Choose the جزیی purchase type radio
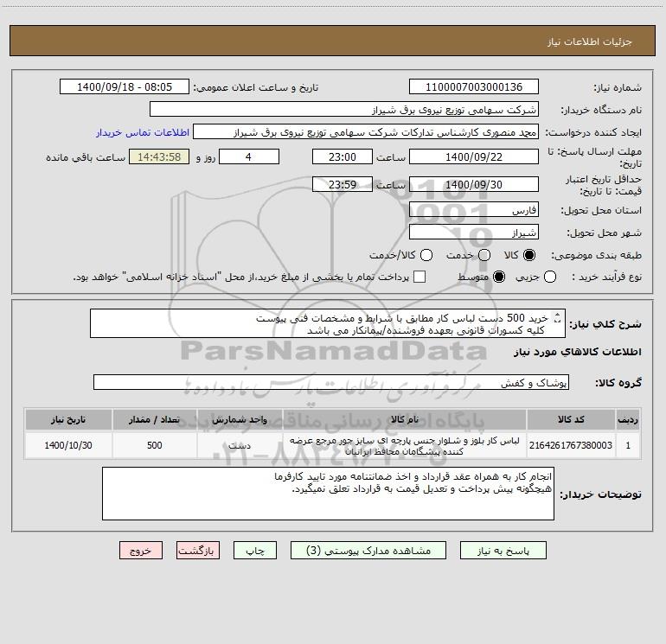 coord(550,277)
